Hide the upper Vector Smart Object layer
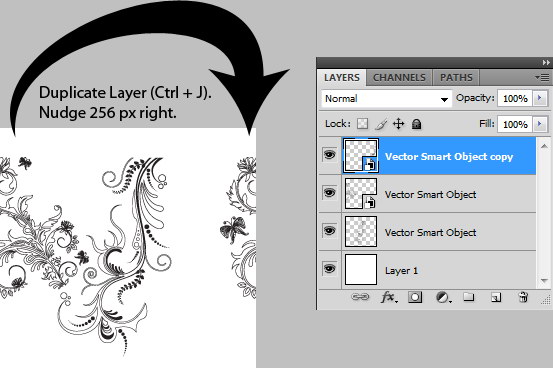The width and height of the screenshot is (553, 368). point(329,193)
